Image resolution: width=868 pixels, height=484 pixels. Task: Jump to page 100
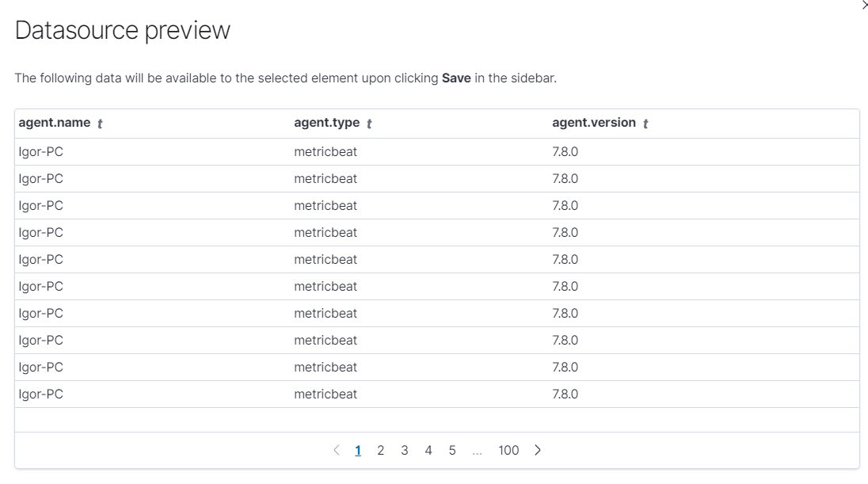pyautogui.click(x=510, y=450)
